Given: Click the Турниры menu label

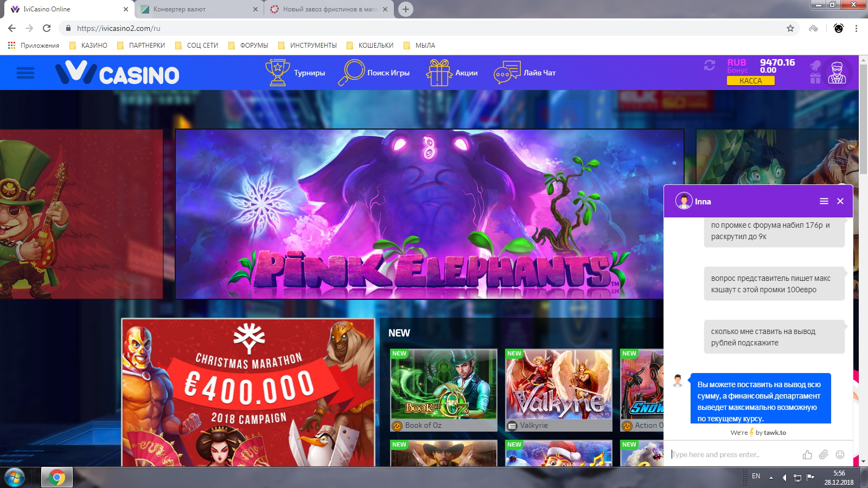Looking at the screenshot, I should coord(309,73).
